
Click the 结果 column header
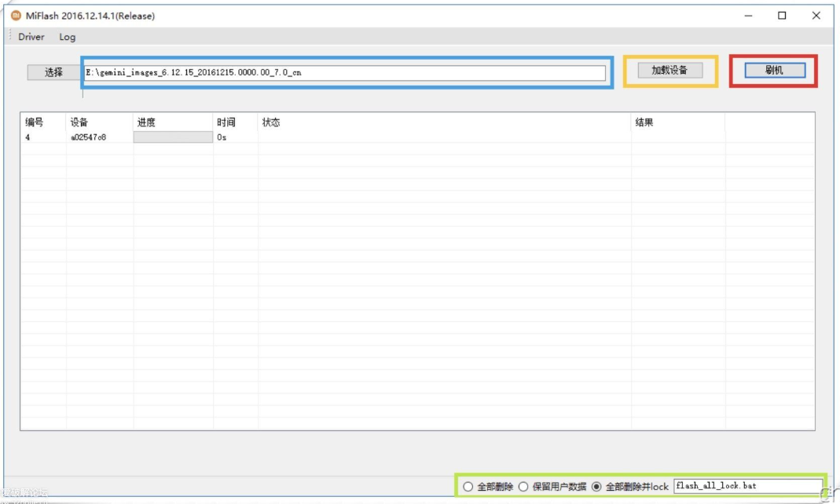(644, 122)
